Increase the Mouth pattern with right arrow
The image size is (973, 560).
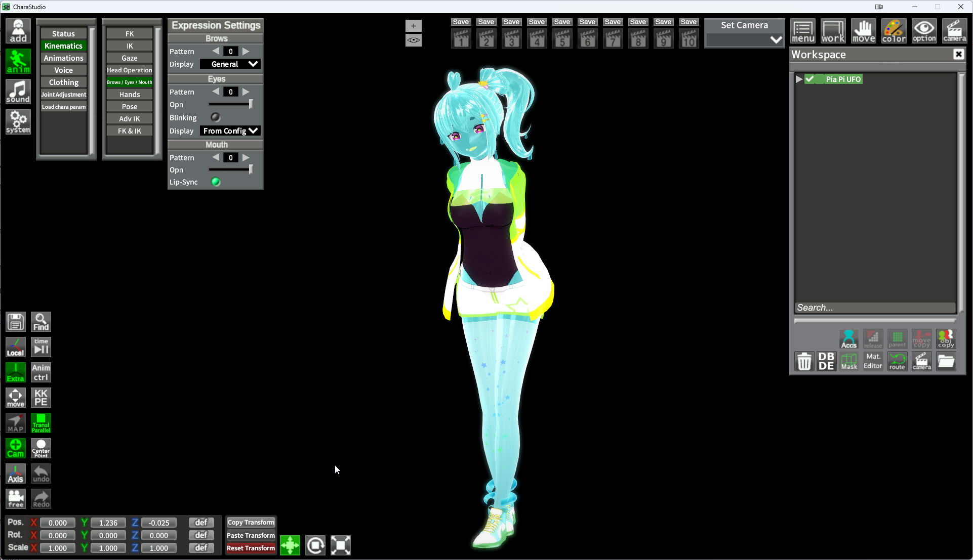point(246,157)
